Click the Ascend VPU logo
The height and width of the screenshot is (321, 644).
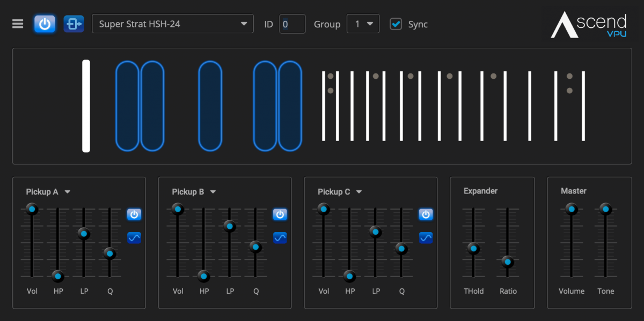pos(589,25)
